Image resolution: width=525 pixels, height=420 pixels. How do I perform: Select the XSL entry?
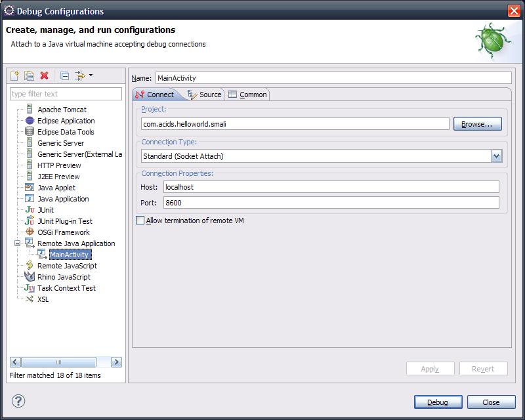[43, 299]
